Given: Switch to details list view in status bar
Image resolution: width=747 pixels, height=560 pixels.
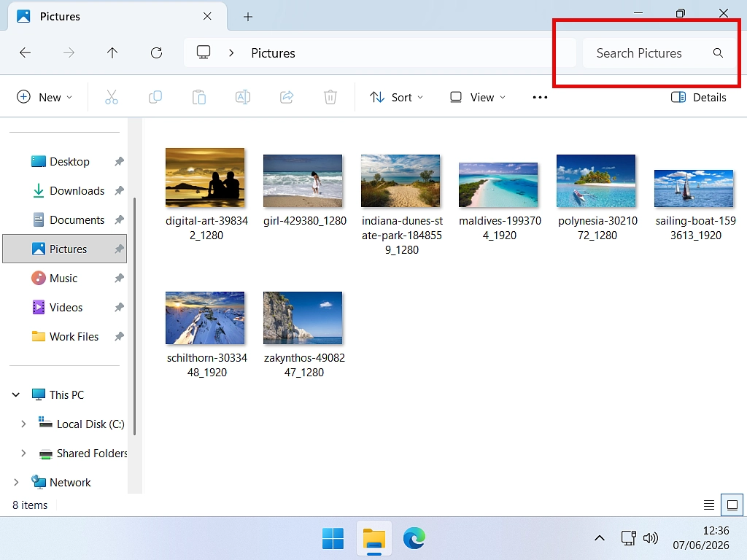Looking at the screenshot, I should point(709,505).
